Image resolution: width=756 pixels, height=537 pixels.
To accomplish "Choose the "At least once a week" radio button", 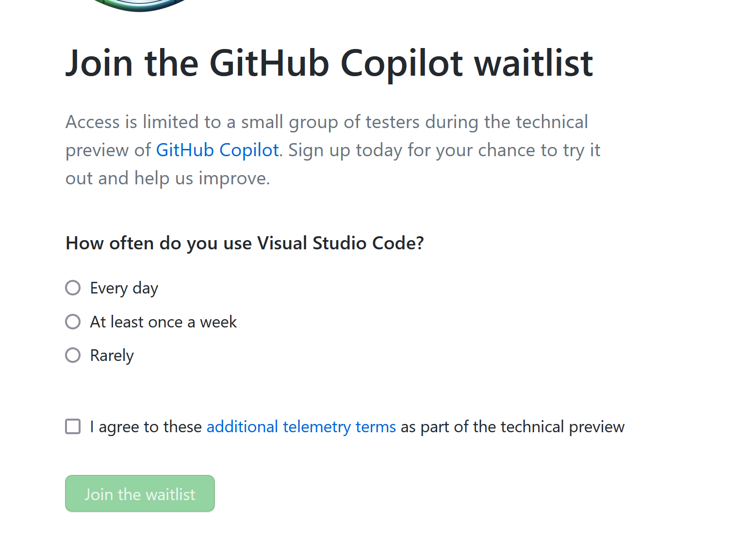I will coord(73,322).
